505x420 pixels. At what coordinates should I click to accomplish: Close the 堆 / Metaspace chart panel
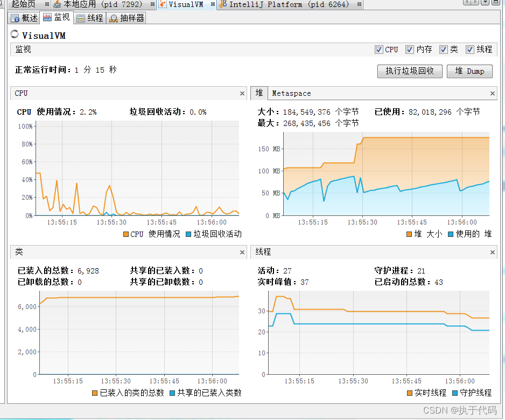coord(493,93)
